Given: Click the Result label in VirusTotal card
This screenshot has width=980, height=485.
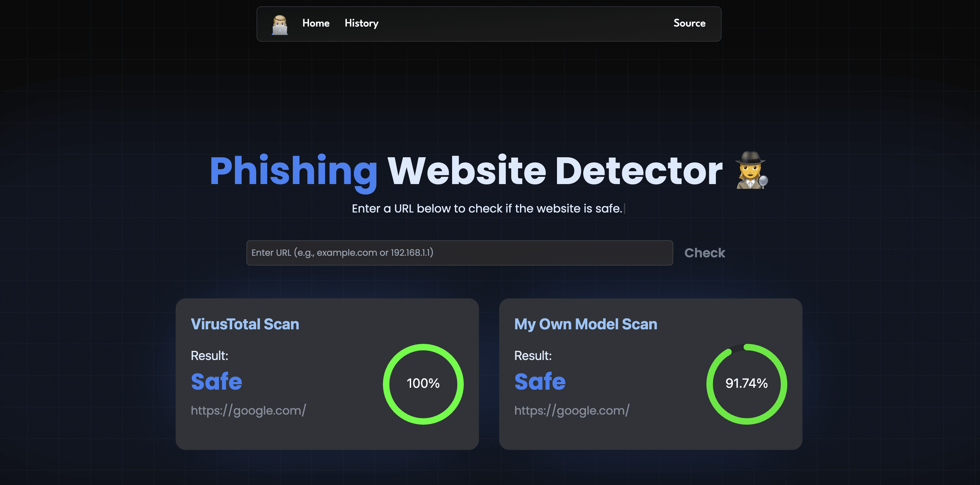Looking at the screenshot, I should point(209,356).
